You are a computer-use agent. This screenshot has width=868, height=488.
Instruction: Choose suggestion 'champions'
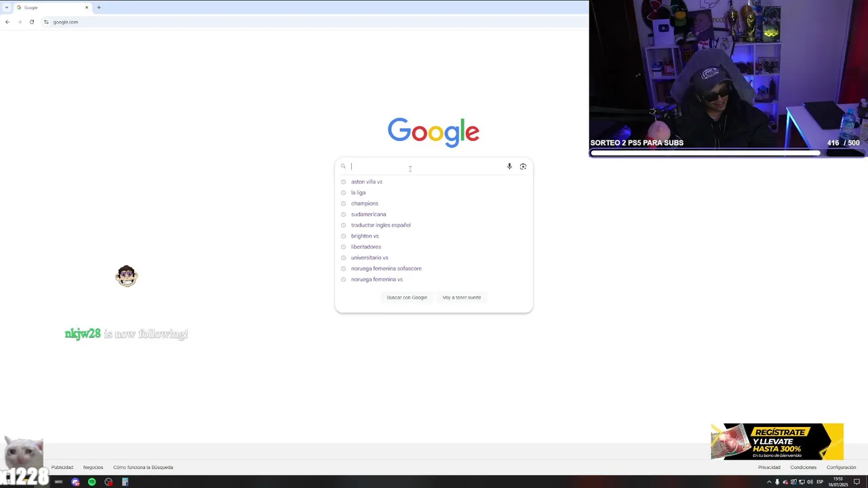434,203
